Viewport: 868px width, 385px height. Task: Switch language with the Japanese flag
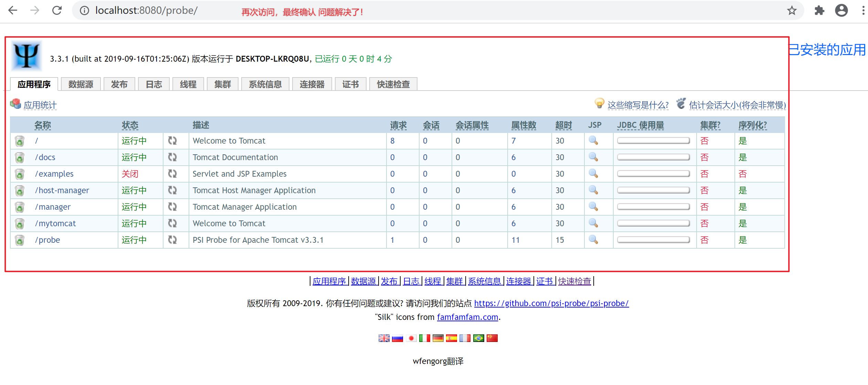411,338
